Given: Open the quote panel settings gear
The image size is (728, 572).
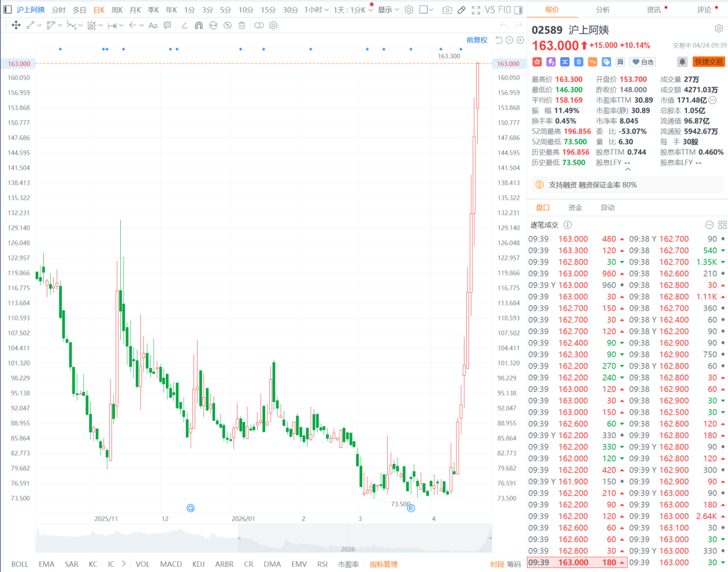Looking at the screenshot, I should click(x=719, y=28).
